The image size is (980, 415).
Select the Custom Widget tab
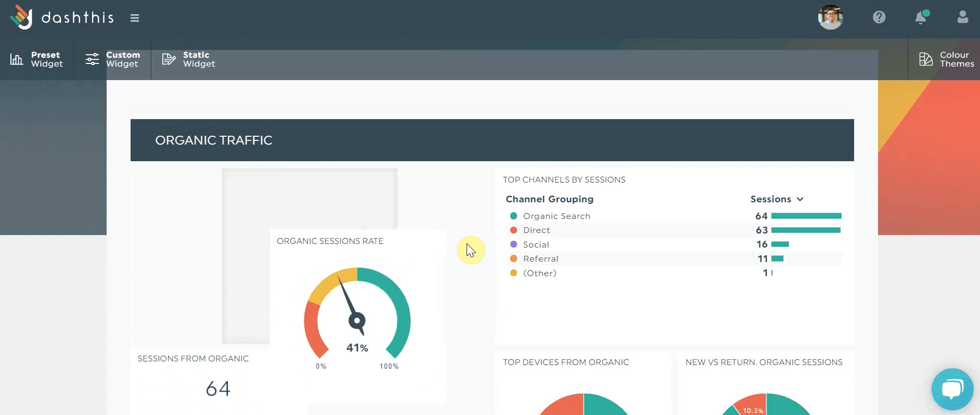[113, 59]
